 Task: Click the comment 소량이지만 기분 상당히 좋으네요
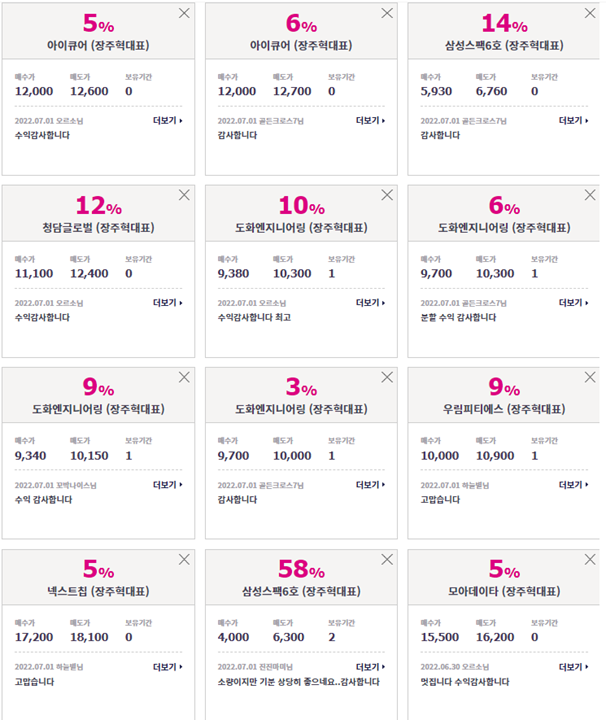[279, 681]
